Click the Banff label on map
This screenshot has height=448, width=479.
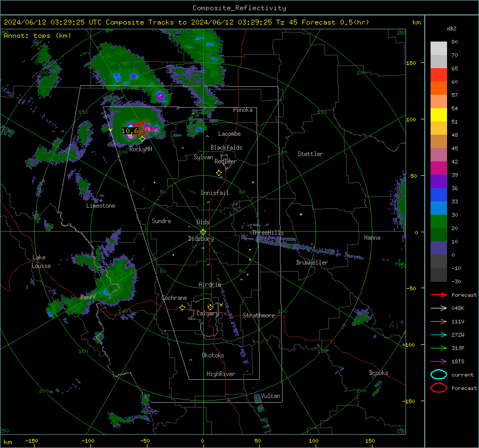point(88,297)
